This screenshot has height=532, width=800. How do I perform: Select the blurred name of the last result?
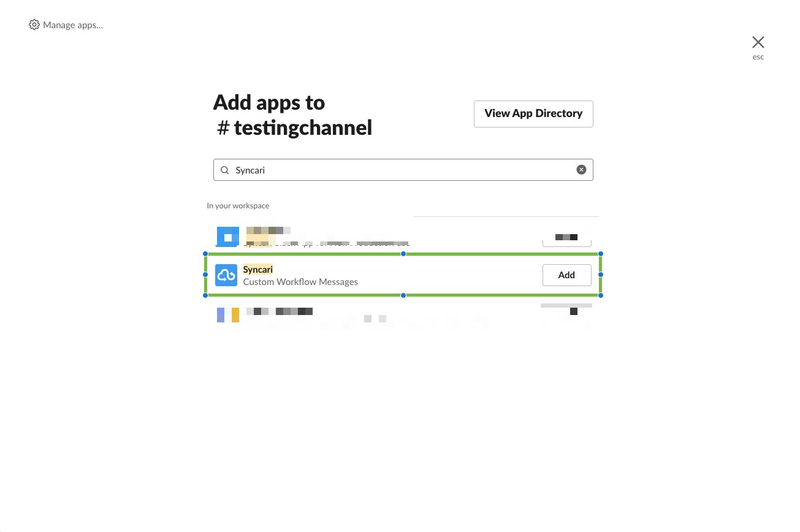click(280, 311)
